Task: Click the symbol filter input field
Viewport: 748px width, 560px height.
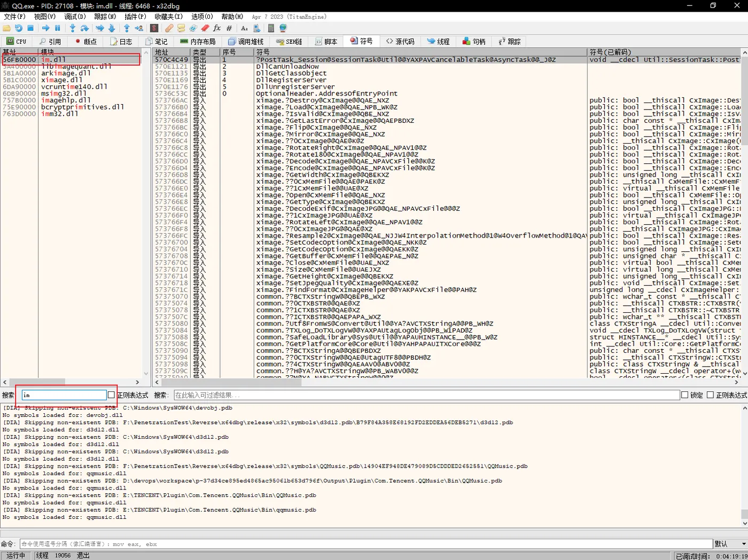Action: (x=426, y=395)
